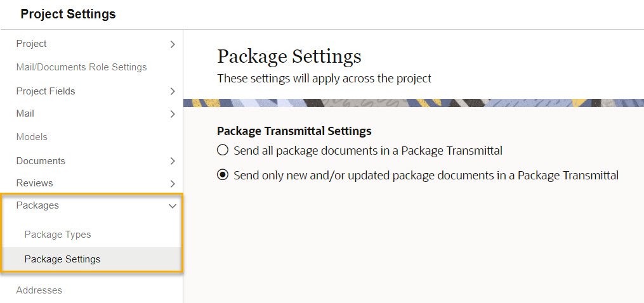
Task: Click the Reviews menu label
Action: [x=34, y=183]
